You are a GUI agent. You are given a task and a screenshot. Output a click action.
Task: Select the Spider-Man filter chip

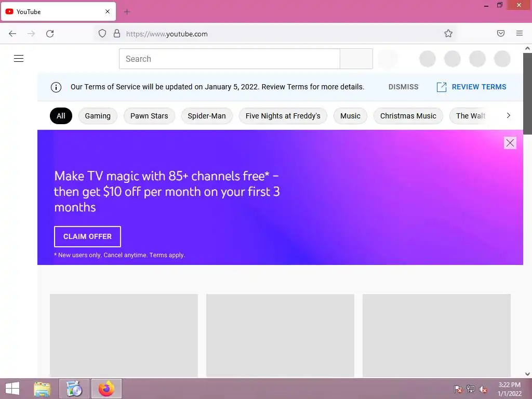pyautogui.click(x=207, y=116)
